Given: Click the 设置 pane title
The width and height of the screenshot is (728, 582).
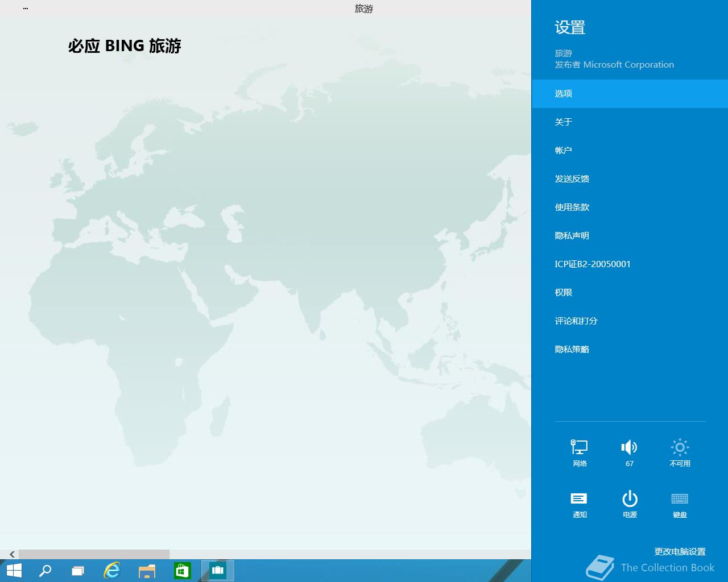Looking at the screenshot, I should click(570, 27).
